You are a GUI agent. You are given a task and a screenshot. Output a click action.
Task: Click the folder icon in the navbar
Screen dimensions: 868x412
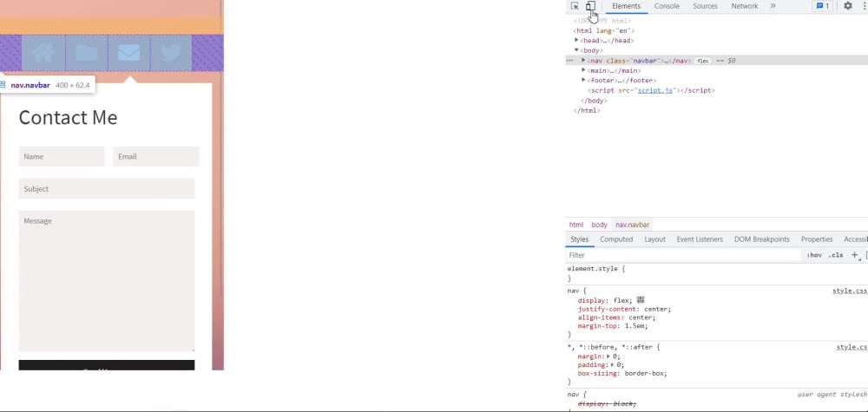pos(86,53)
